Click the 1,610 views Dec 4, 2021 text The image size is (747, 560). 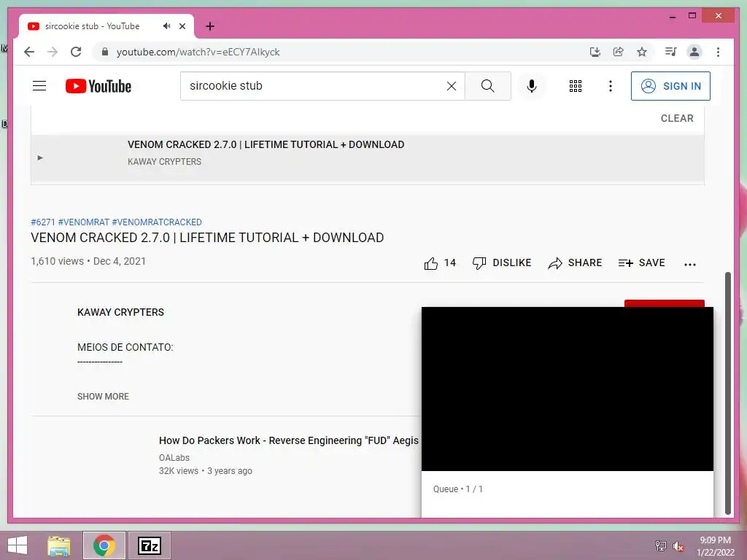click(88, 261)
